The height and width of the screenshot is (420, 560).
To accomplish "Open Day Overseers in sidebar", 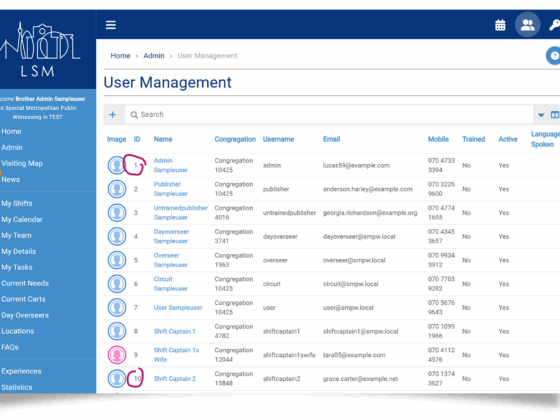I will [25, 315].
